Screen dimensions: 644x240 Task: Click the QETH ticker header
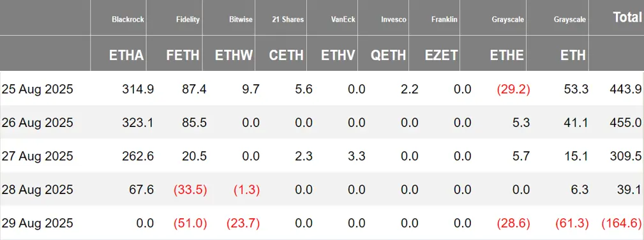(x=387, y=55)
